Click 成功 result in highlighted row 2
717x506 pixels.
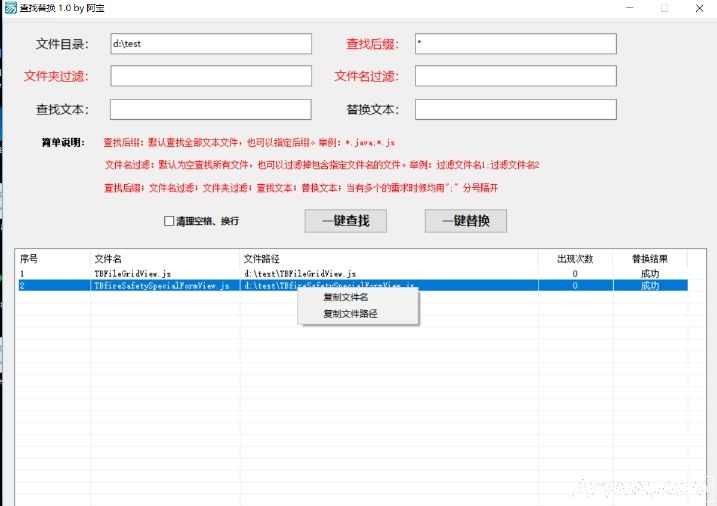[x=650, y=286]
